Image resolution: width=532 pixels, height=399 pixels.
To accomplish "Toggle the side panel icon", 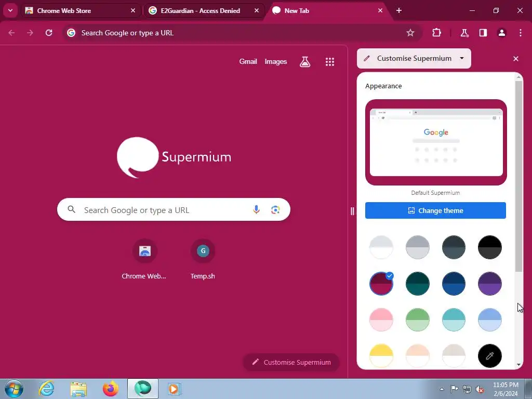I will (x=483, y=33).
